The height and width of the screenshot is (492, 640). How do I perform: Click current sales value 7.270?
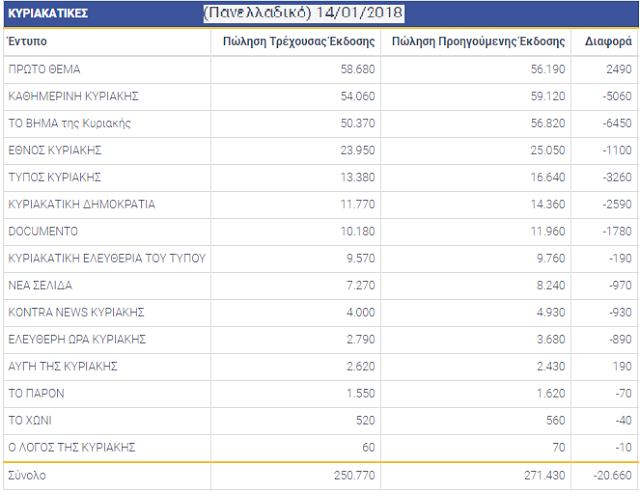pyautogui.click(x=360, y=285)
